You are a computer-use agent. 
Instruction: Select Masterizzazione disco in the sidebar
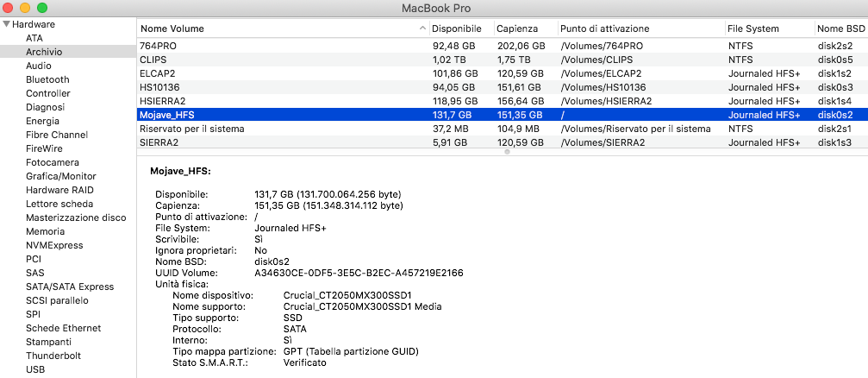[76, 217]
